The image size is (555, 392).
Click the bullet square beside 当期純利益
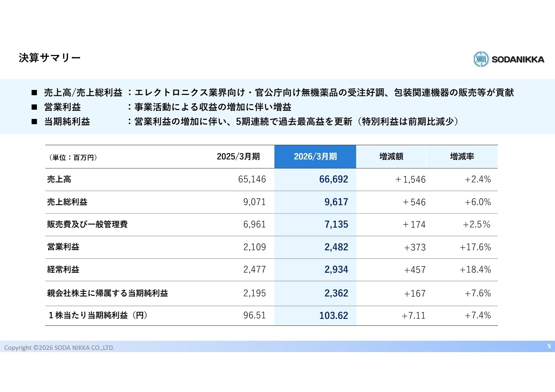pyautogui.click(x=34, y=122)
